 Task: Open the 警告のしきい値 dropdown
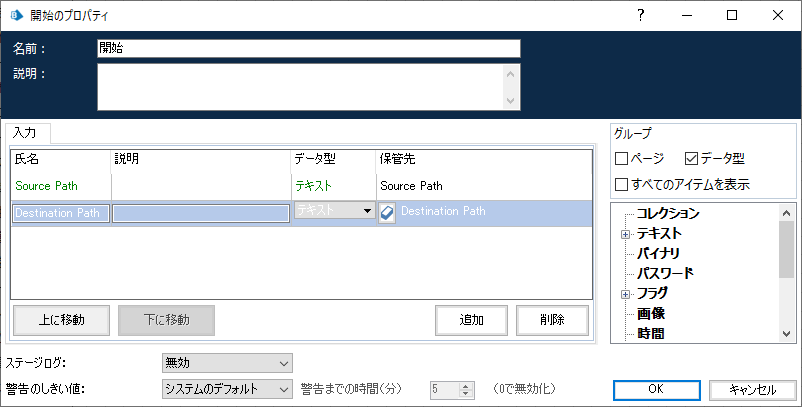pos(227,389)
